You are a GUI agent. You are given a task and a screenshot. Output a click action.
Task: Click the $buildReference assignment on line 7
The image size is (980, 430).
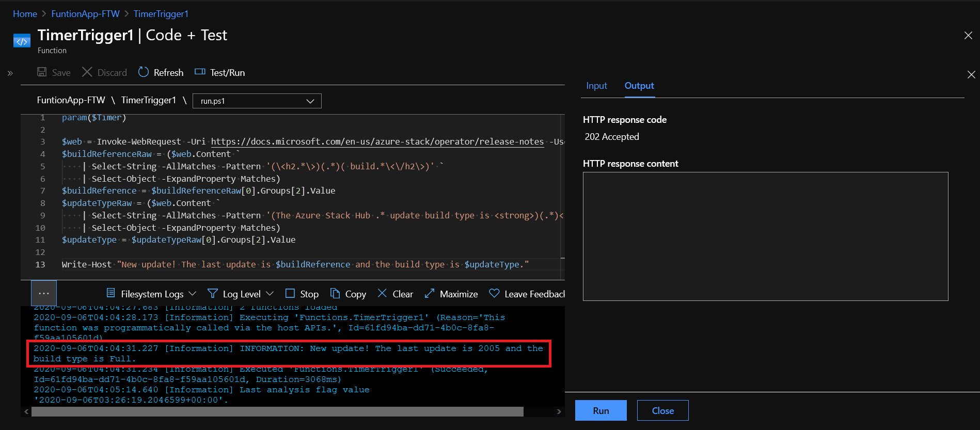pyautogui.click(x=199, y=190)
